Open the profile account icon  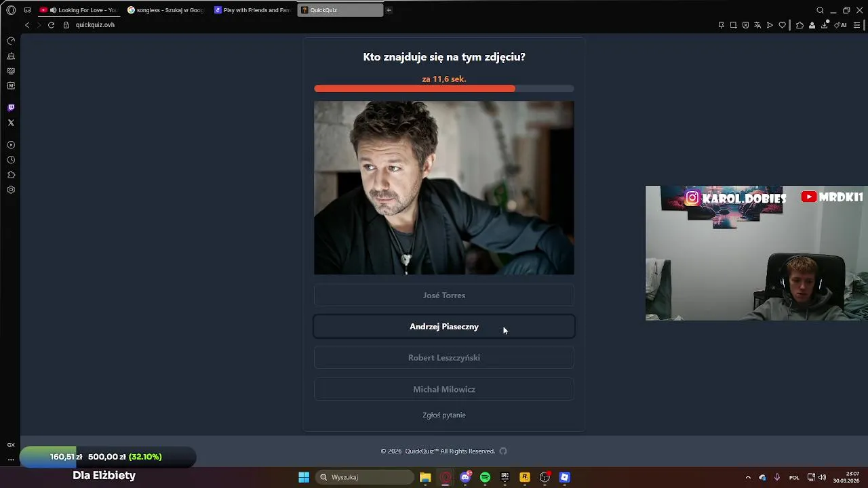[812, 25]
